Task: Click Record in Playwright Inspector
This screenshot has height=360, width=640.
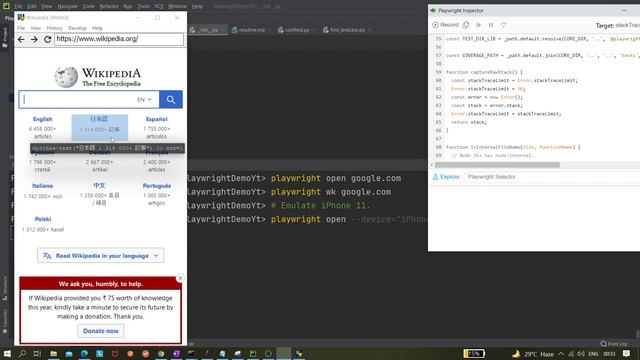Action: pos(446,25)
